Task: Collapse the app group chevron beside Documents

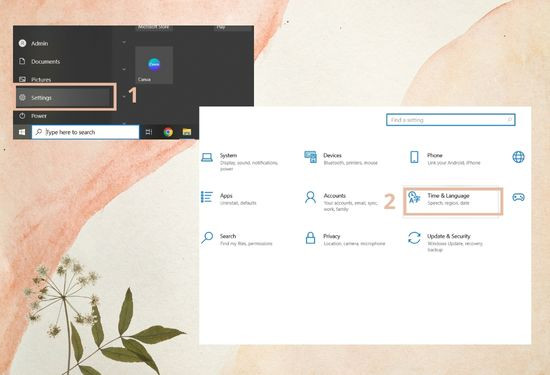Action: click(x=124, y=69)
